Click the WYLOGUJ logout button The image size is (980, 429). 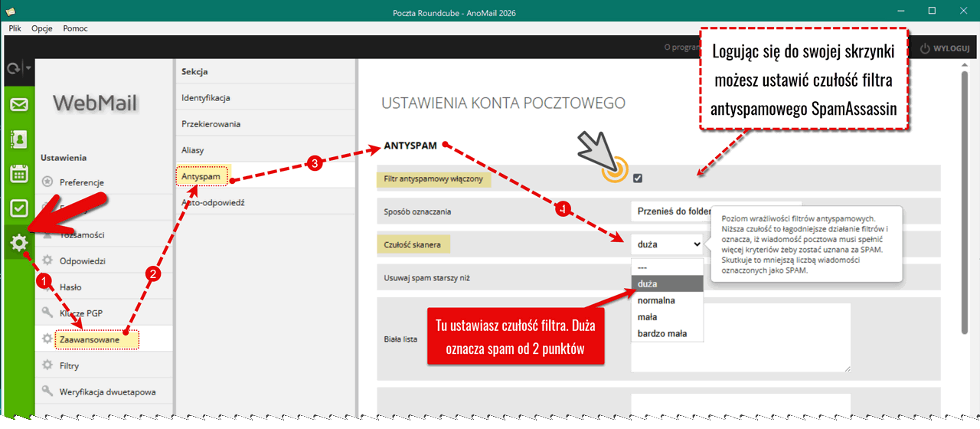945,47
